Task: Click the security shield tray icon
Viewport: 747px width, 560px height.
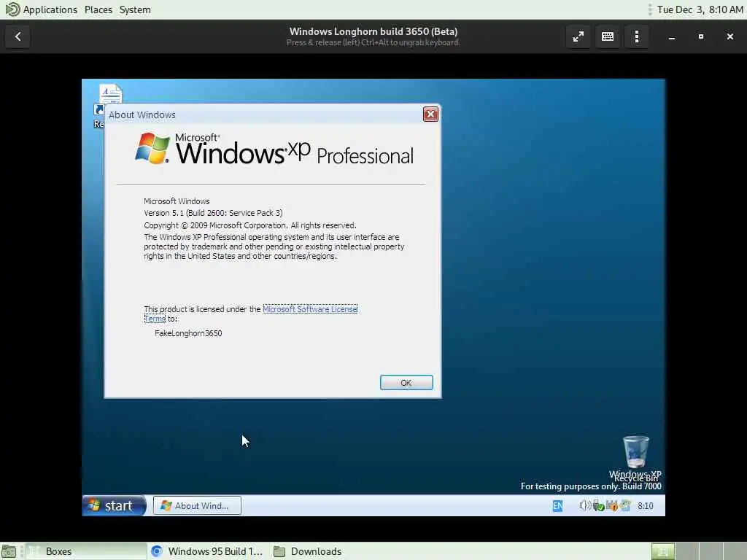Action: click(612, 506)
